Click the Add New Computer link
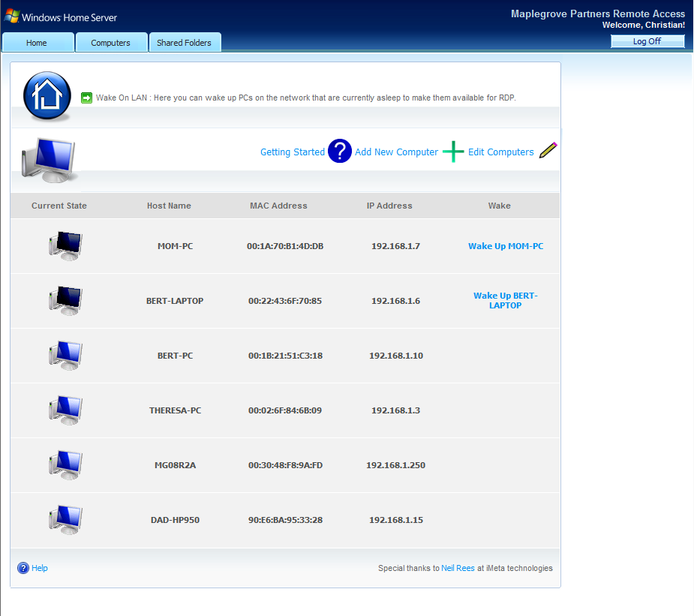Viewport: 694px width, 616px height. (396, 152)
